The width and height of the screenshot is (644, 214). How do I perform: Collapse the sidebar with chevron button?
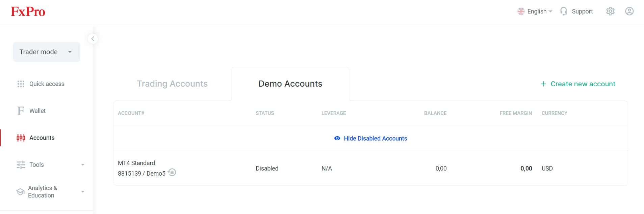[93, 39]
